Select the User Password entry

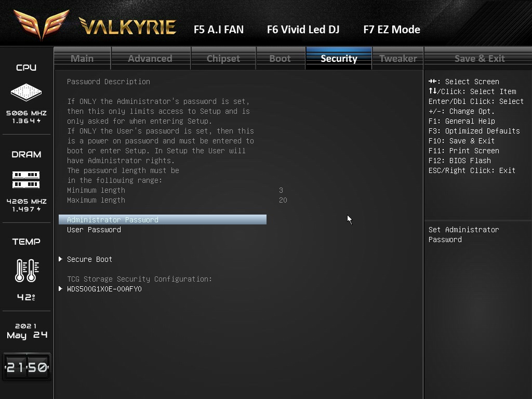94,230
